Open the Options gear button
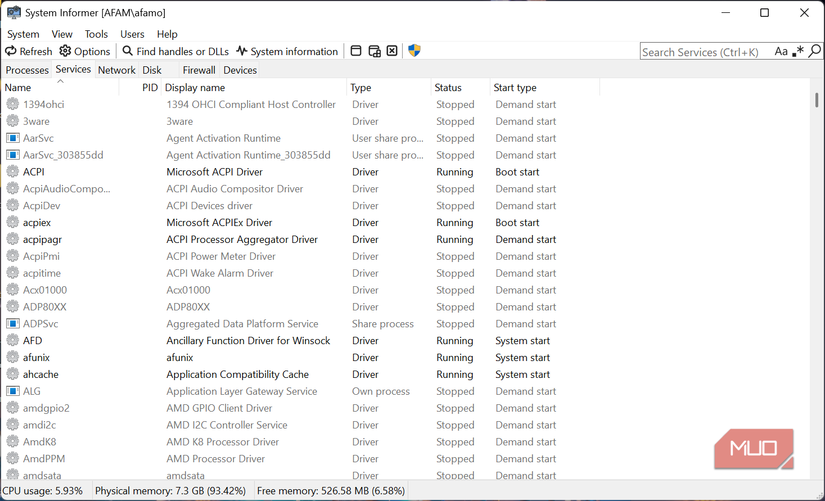 pyautogui.click(x=84, y=52)
